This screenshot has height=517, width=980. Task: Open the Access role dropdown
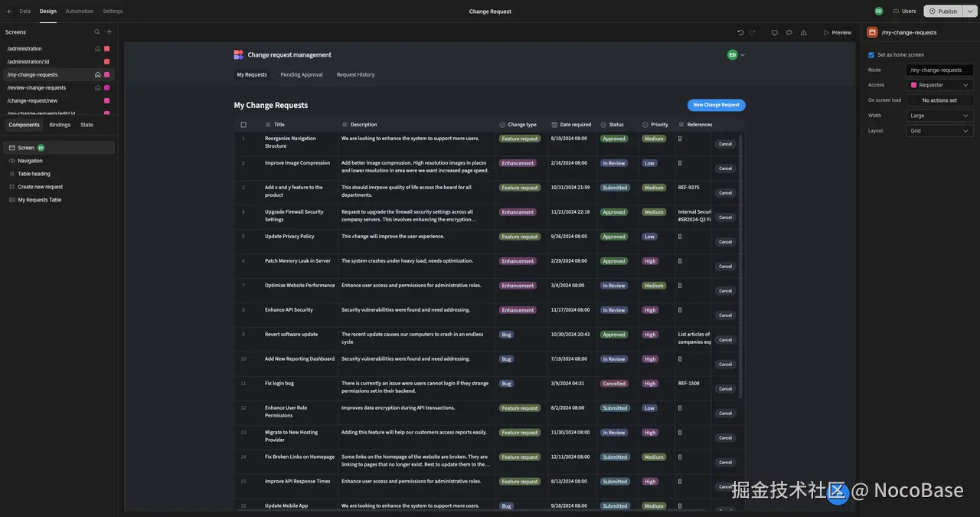click(x=939, y=85)
